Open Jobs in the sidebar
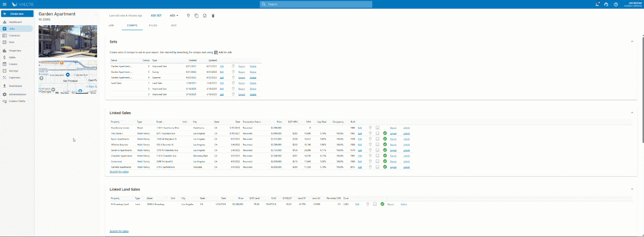 coord(17,29)
